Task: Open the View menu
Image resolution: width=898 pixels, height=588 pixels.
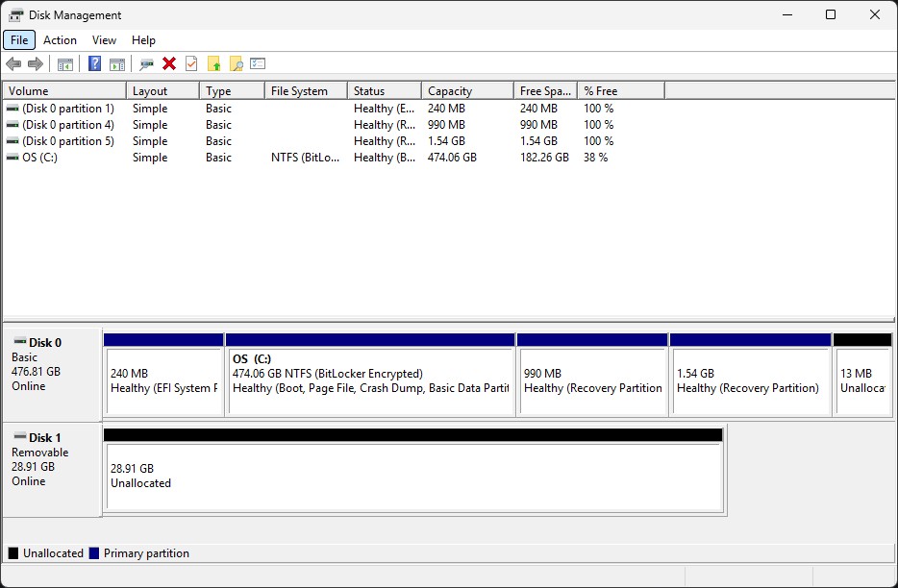Action: click(104, 39)
